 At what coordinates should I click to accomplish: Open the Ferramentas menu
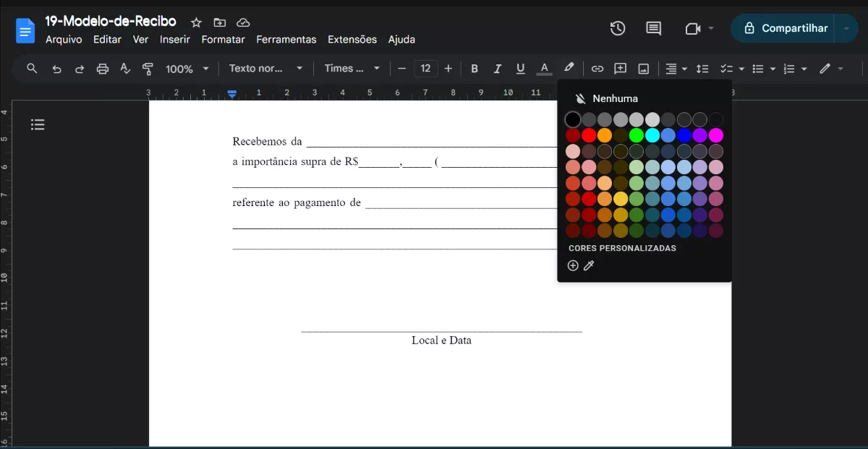click(x=286, y=40)
